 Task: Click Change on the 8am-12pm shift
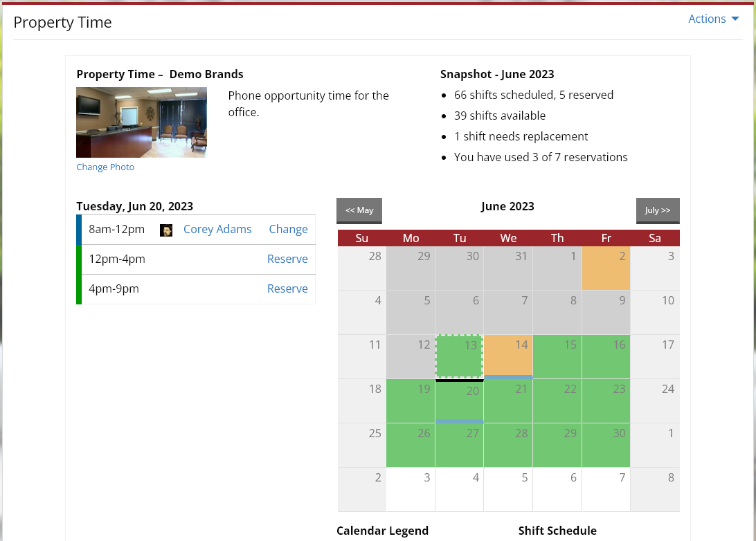click(x=288, y=229)
